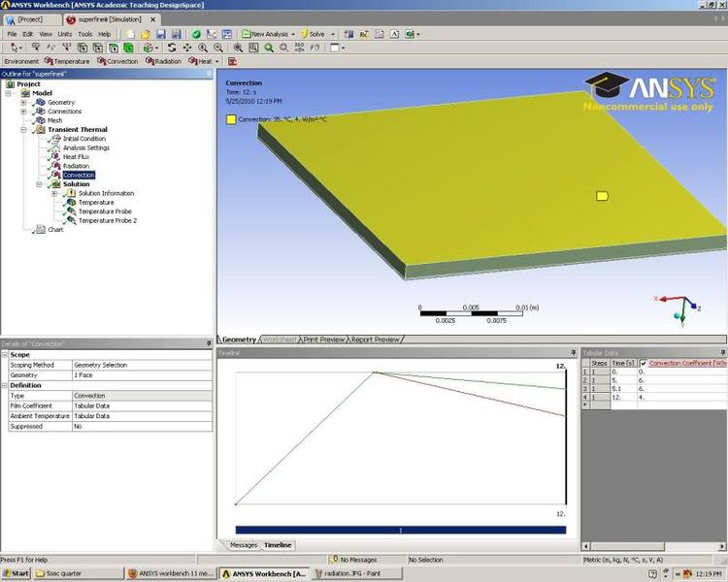Select the Face selection filter icon
Viewport: 728px width, 582px height.
click(x=113, y=48)
